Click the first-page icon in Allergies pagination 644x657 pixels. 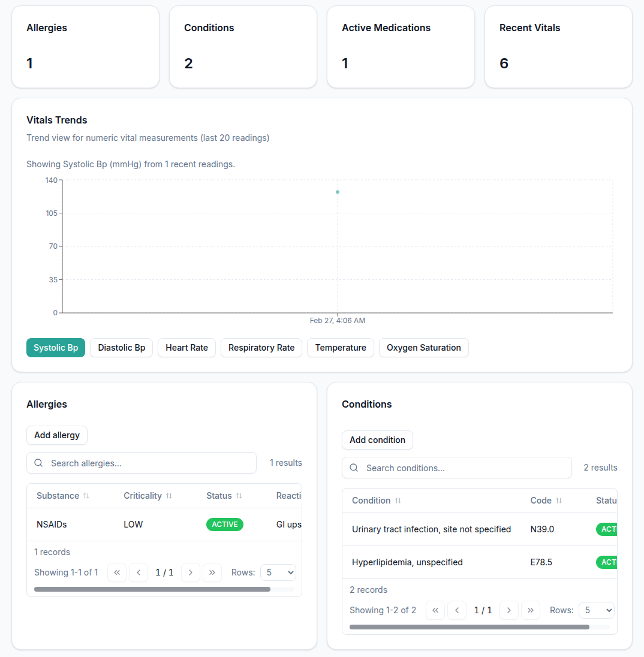(x=117, y=572)
